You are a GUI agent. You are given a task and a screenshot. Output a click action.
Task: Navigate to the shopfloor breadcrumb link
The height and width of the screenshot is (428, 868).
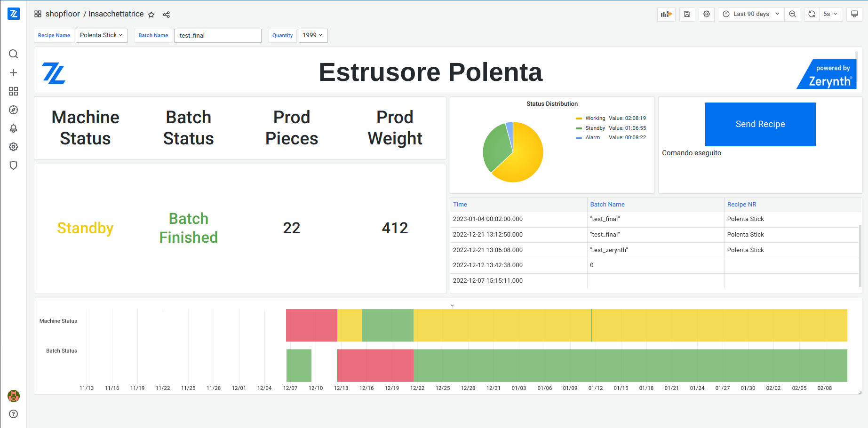(x=62, y=14)
